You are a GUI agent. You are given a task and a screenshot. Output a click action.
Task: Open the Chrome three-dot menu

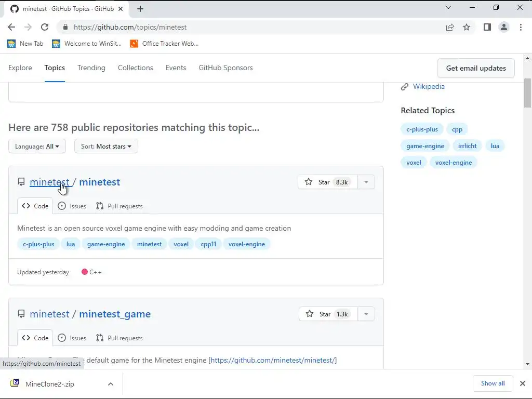[x=521, y=27]
